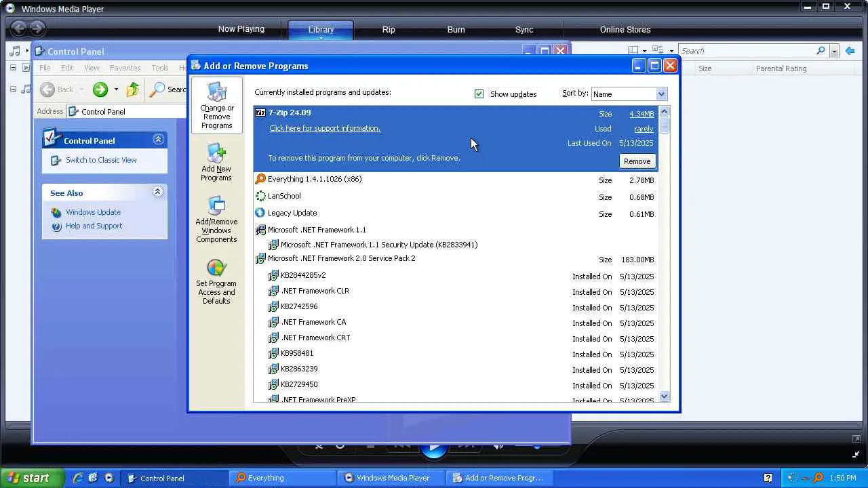Click the Search magnifier in Control Panel toolbar

[158, 89]
